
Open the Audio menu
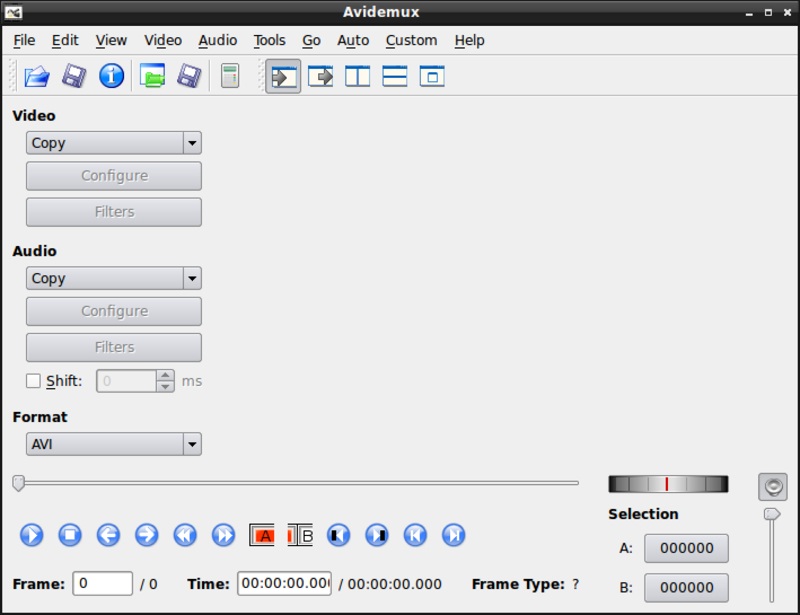[217, 40]
